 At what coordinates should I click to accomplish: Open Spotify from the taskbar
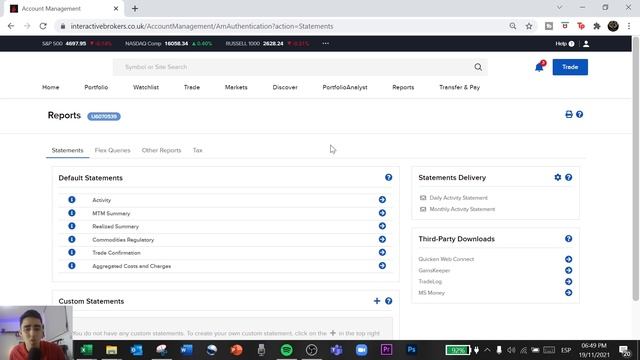[287, 350]
